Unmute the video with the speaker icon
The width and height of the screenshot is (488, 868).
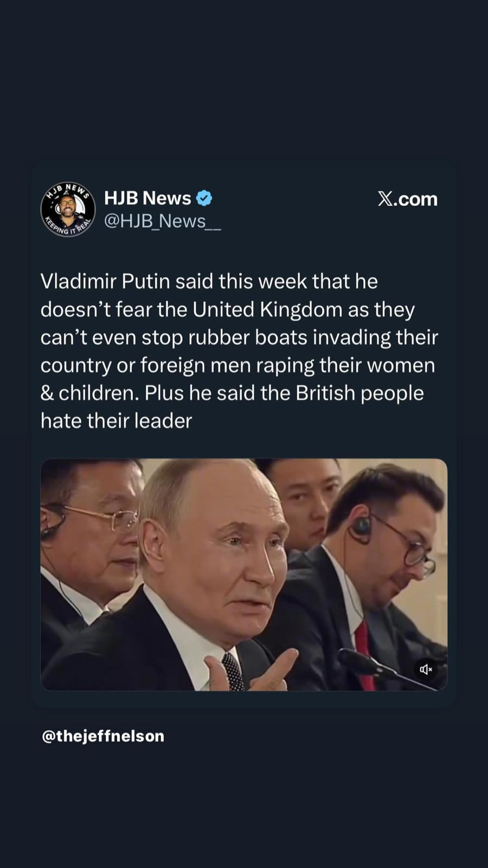426,669
